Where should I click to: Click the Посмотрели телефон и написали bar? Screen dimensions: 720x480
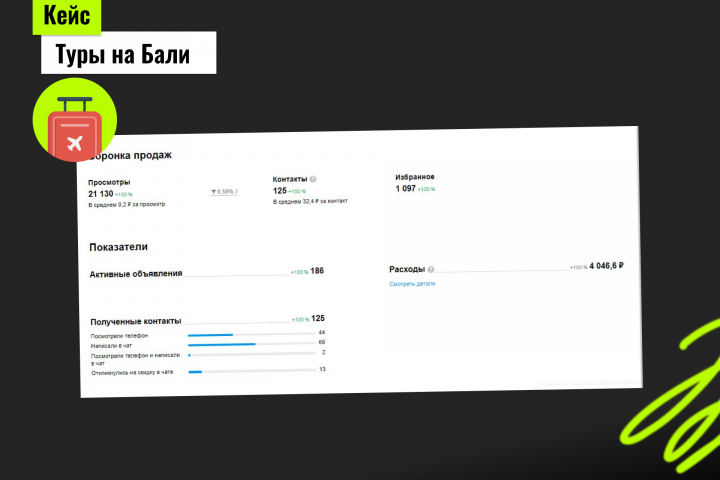[x=252, y=354]
